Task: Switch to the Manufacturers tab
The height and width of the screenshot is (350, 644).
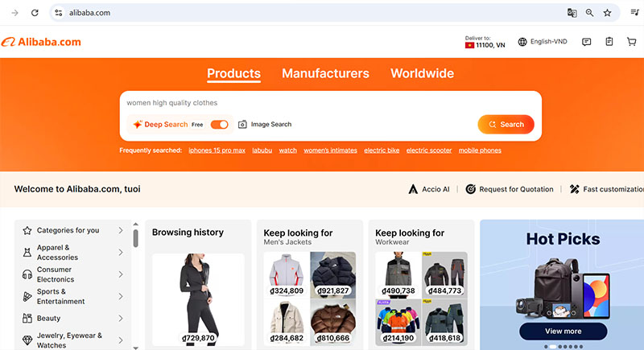Action: click(325, 73)
